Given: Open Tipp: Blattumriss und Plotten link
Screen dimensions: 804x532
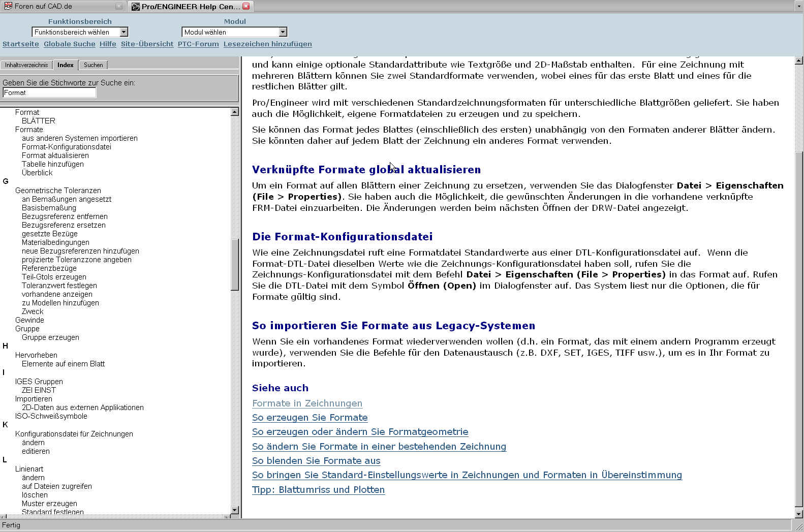Looking at the screenshot, I should pos(318,490).
